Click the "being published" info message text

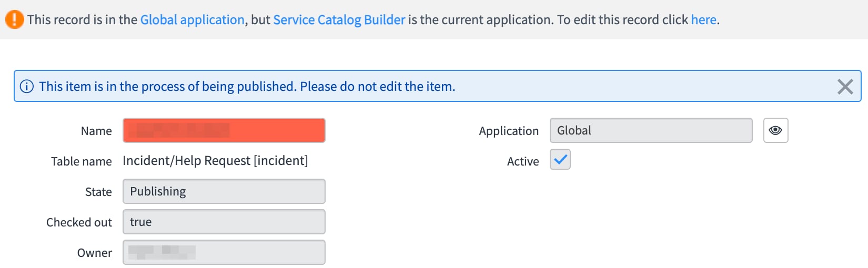pyautogui.click(x=247, y=86)
